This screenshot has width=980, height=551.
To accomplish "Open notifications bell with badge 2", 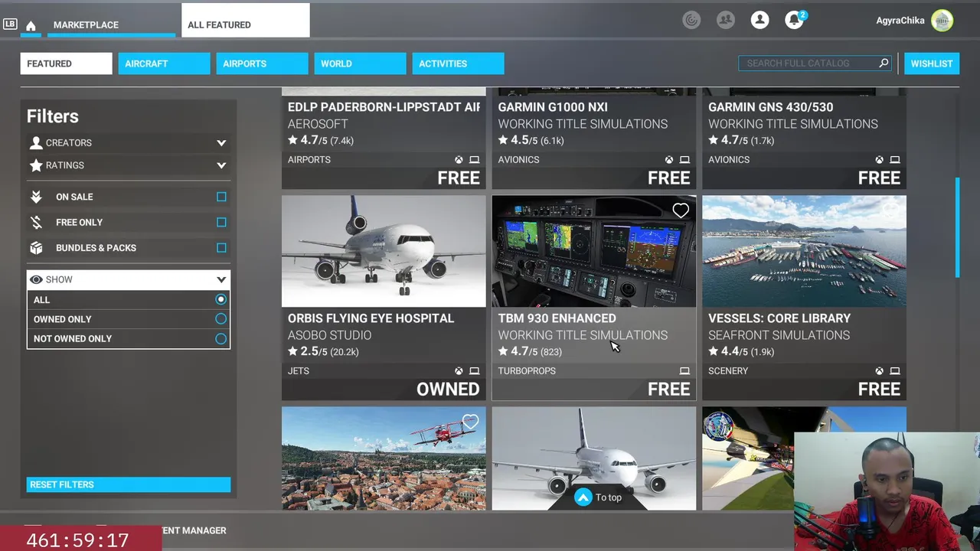I will tap(795, 20).
